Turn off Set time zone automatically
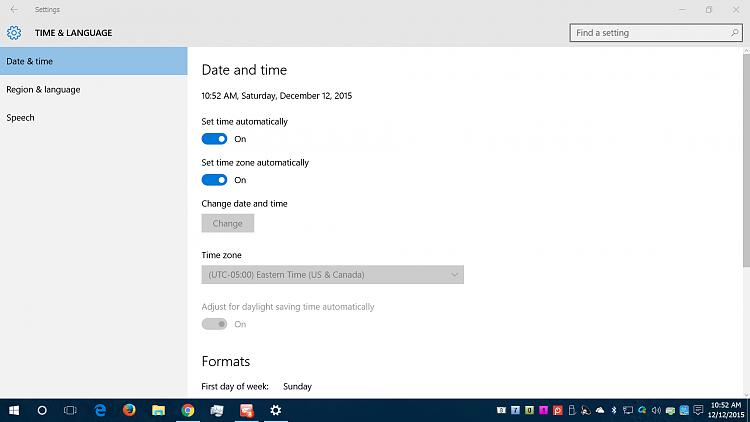 point(214,180)
